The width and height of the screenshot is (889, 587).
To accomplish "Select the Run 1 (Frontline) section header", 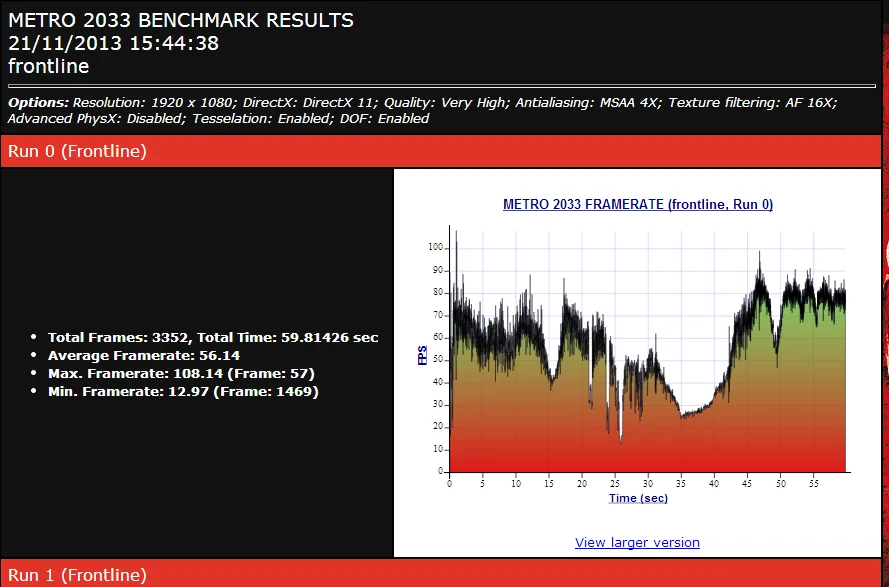I will pos(441,574).
